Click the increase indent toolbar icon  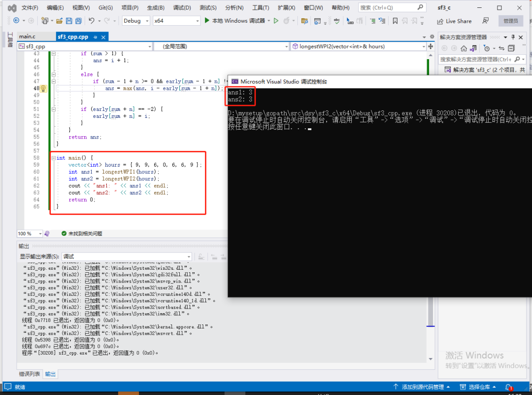pos(372,21)
